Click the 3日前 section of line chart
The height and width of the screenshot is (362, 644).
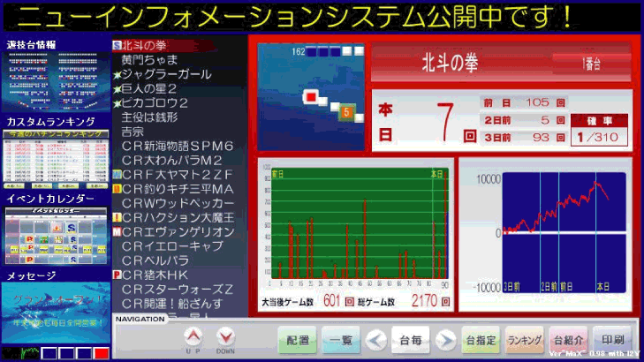pos(521,232)
